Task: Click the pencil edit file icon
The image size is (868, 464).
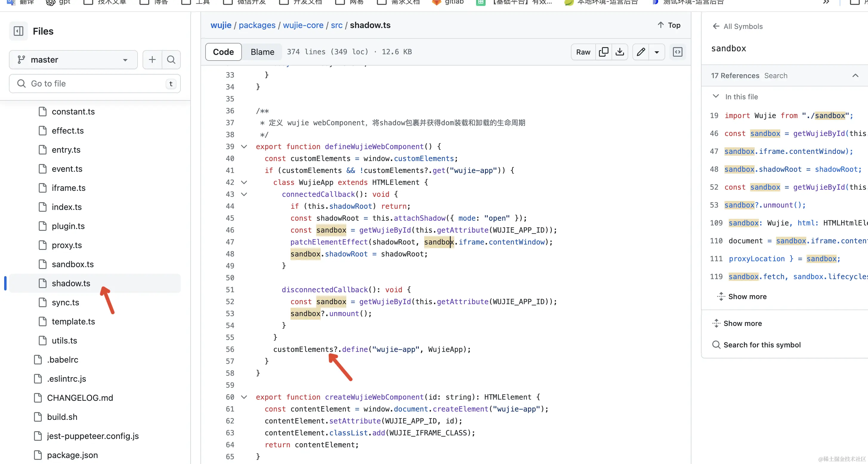Action: (640, 52)
